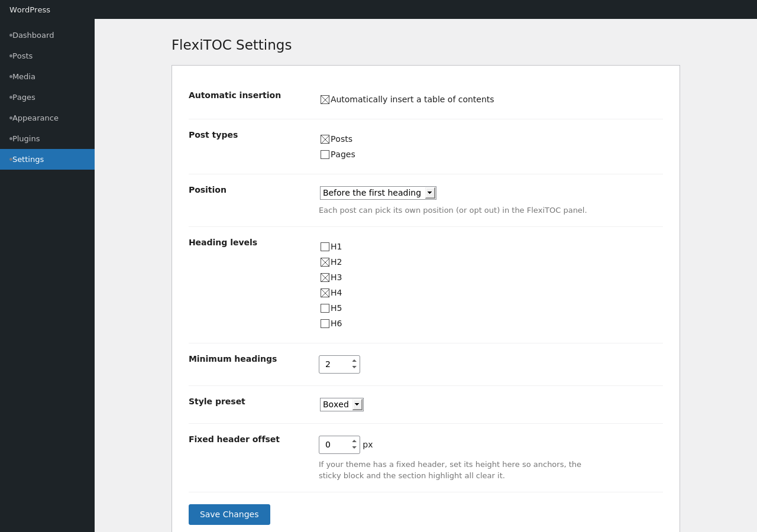Open the Style preset Boxed dropdown
757x532 pixels.
click(342, 404)
